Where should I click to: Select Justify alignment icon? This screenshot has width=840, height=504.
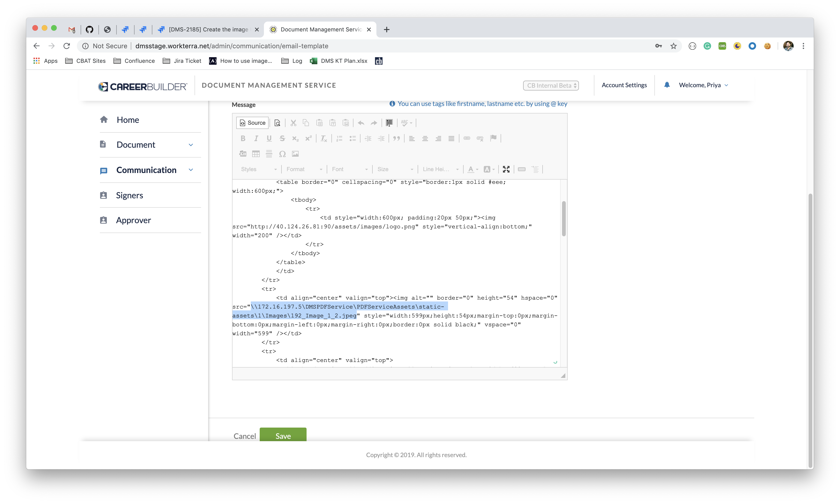click(x=451, y=138)
